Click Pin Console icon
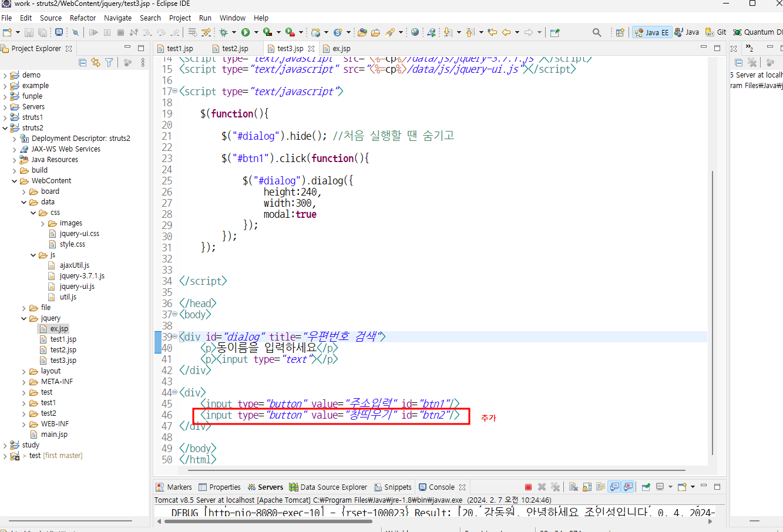 pyautogui.click(x=646, y=487)
